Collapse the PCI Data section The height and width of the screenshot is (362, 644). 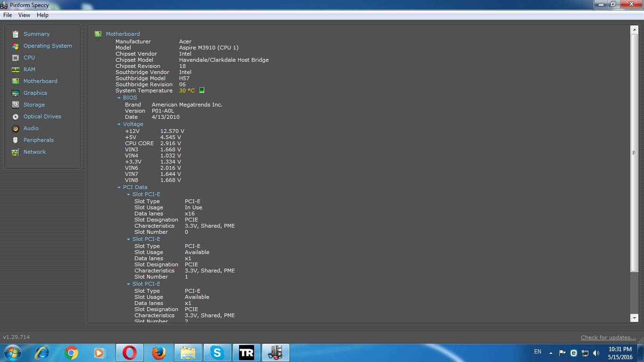click(119, 188)
